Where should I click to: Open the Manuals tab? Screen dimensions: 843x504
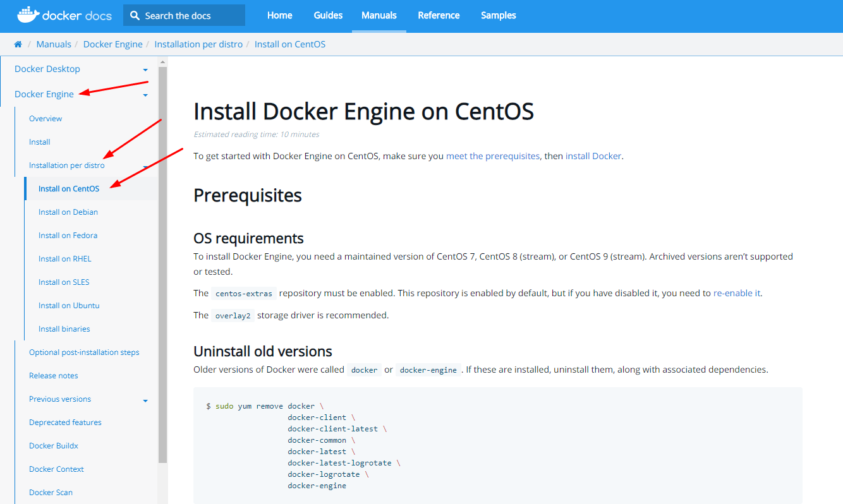[x=379, y=15]
